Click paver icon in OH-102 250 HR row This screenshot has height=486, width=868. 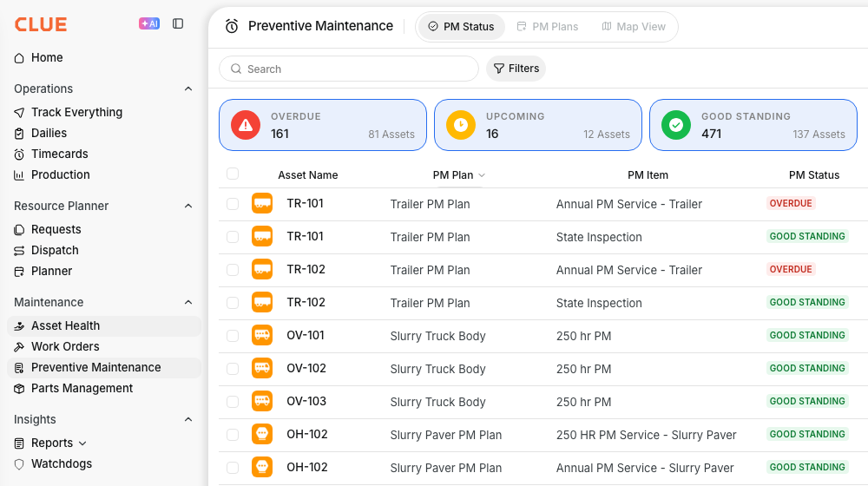pyautogui.click(x=262, y=435)
